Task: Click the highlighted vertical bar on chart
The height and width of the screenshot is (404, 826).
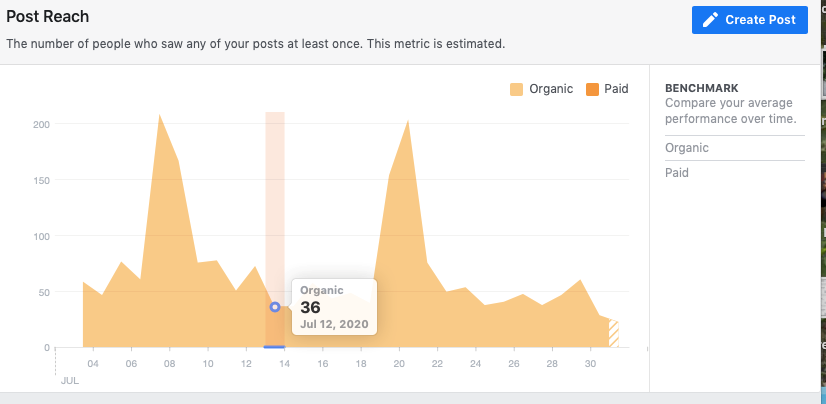Action: 275,229
